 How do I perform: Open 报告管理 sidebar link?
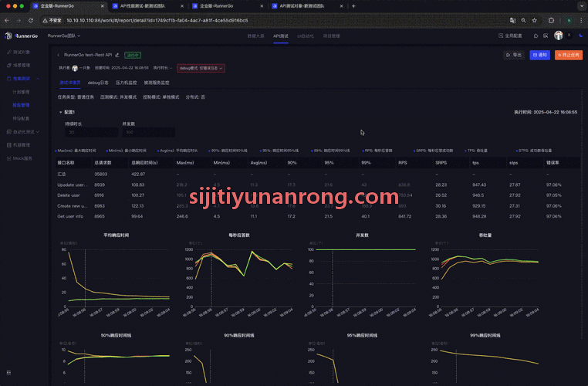[21, 106]
